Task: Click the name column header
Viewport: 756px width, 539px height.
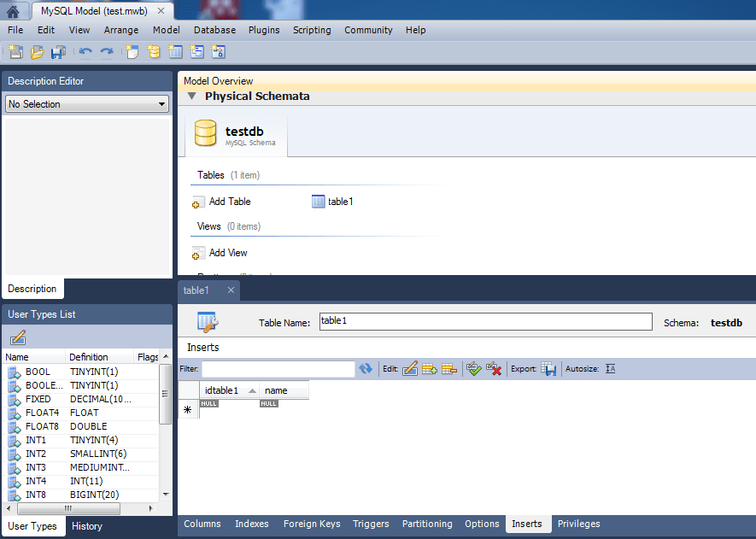Action: click(284, 390)
